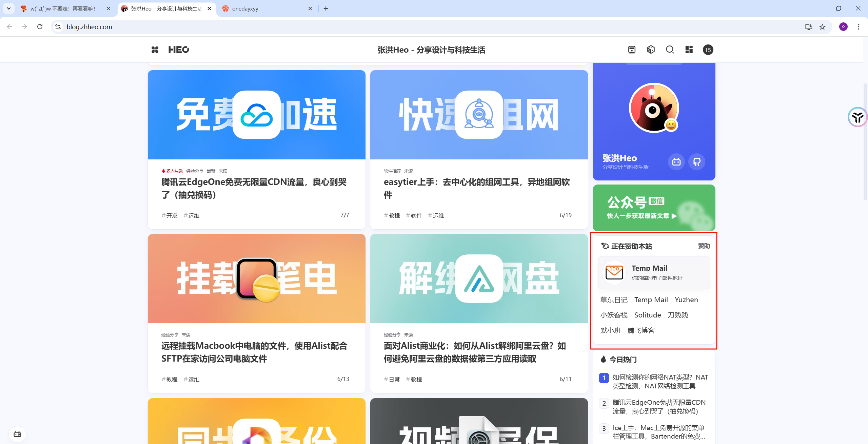Image resolution: width=868 pixels, height=444 pixels.
Task: Open the 草东日记 sponsor link
Action: pos(614,300)
